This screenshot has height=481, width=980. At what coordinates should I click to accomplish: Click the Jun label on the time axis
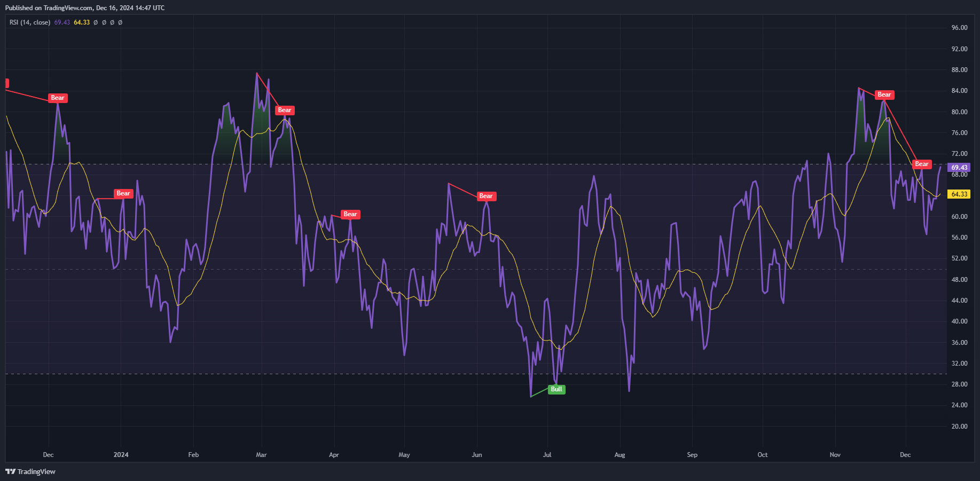pyautogui.click(x=477, y=455)
